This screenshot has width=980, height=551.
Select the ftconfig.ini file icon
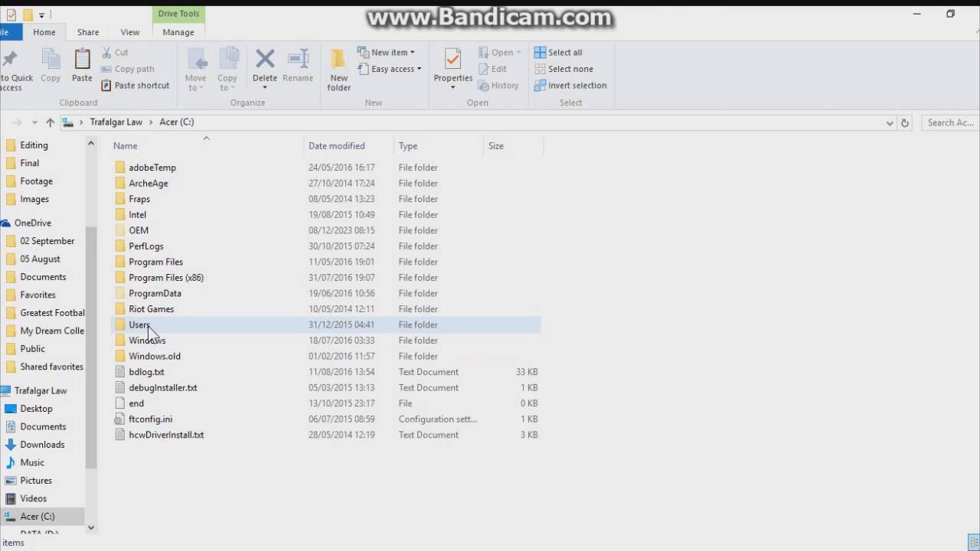[120, 419]
